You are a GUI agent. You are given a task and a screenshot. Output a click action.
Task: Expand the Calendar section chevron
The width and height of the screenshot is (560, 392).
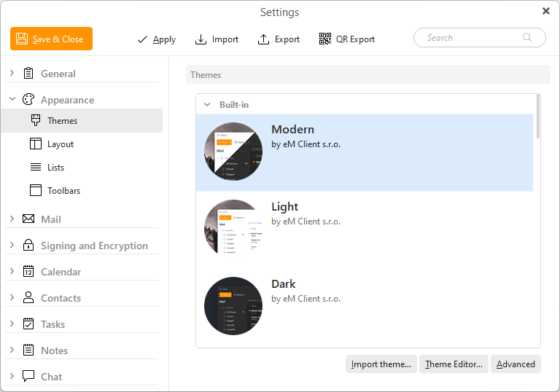click(12, 271)
